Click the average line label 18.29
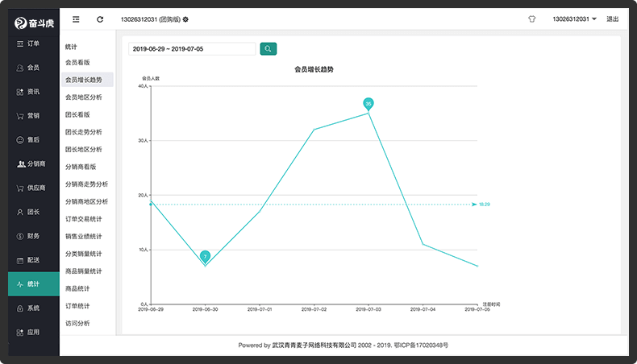This screenshot has height=364, width=637. point(485,204)
